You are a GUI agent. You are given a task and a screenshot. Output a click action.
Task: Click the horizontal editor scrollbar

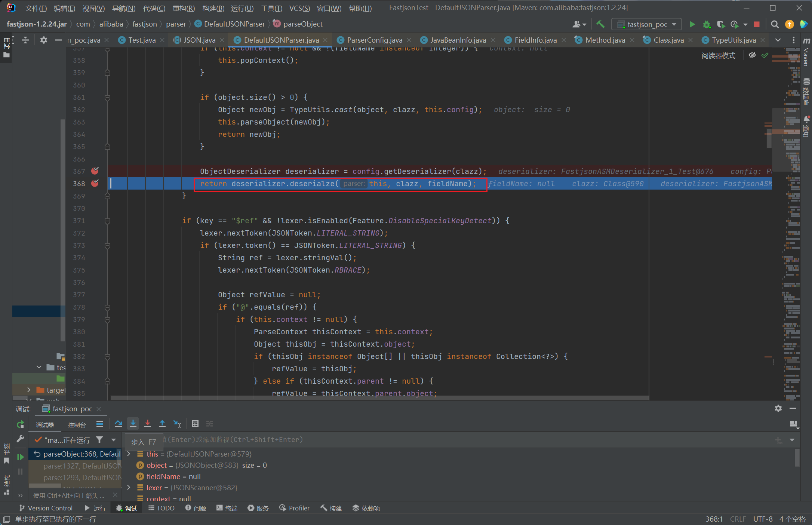click(x=379, y=398)
